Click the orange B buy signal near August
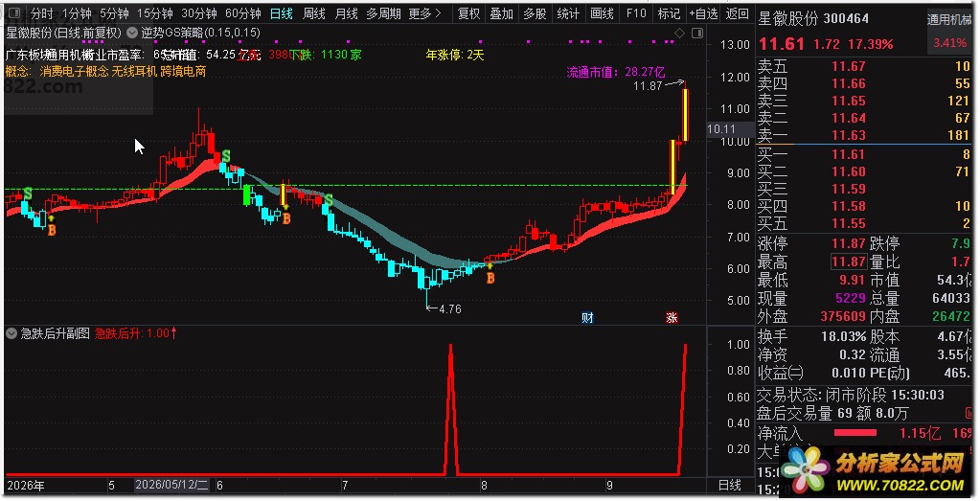The image size is (980, 501). pyautogui.click(x=490, y=278)
